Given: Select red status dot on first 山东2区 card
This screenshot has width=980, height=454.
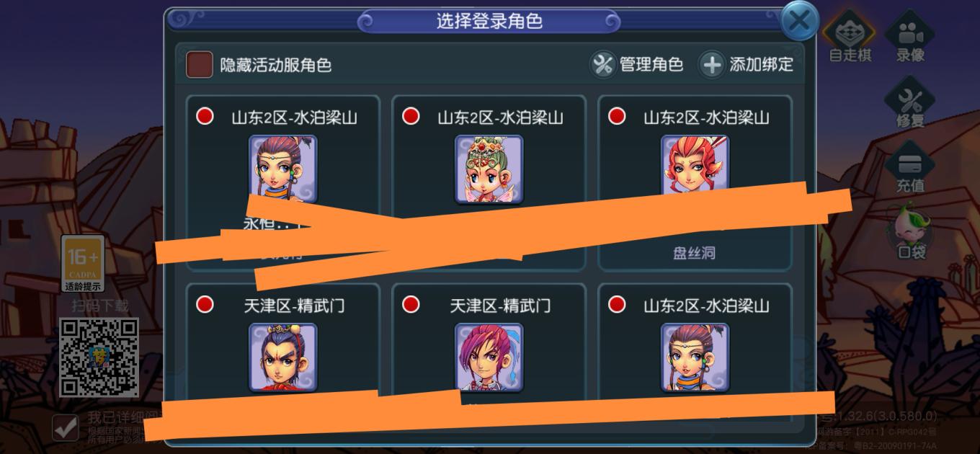Looking at the screenshot, I should [x=205, y=116].
